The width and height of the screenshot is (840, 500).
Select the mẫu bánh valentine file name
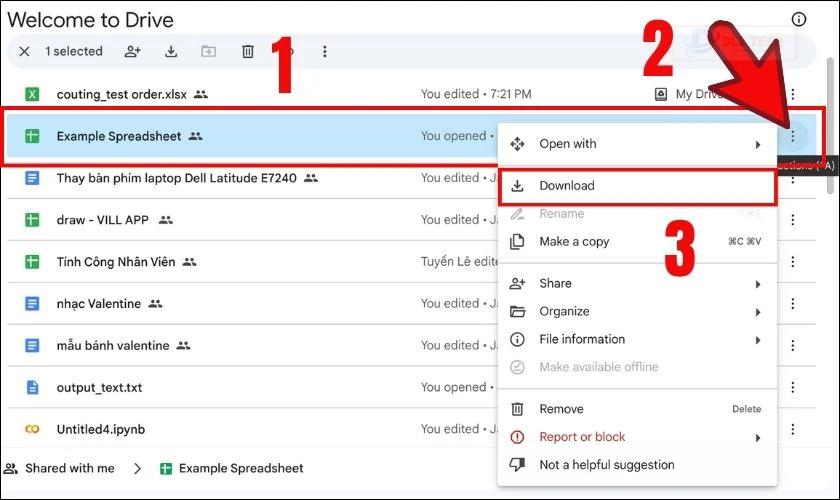pyautogui.click(x=113, y=345)
